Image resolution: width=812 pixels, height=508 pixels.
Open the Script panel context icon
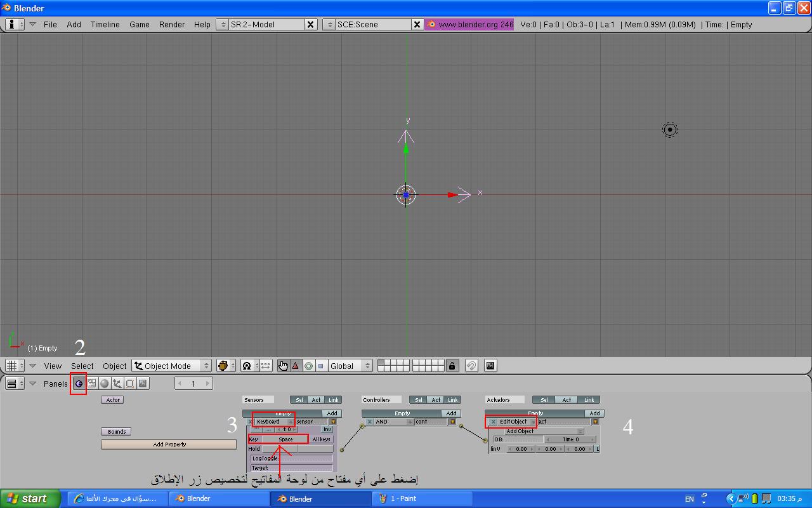click(92, 384)
